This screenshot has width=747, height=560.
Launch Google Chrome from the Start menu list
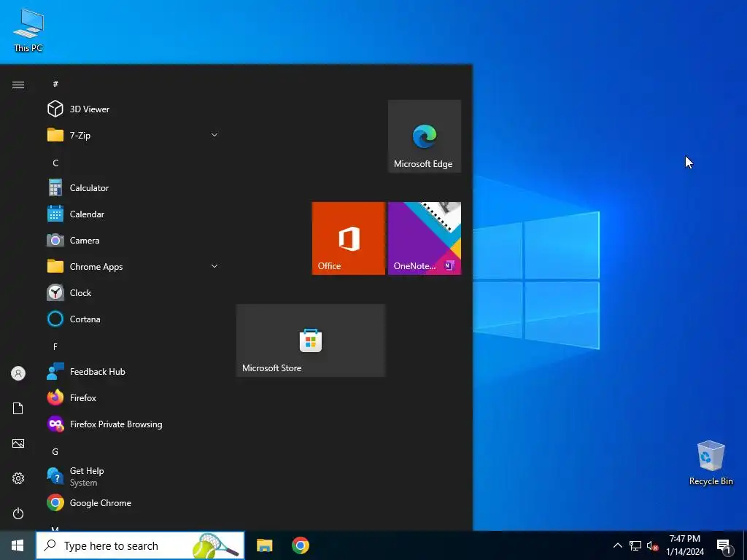(x=133, y=503)
